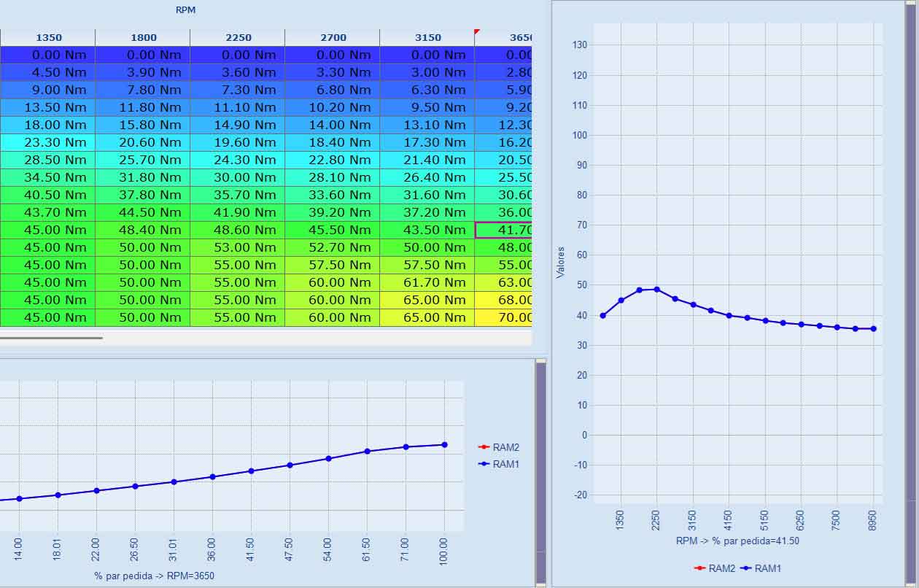The height and width of the screenshot is (588, 919).
Task: Click the data point at 41.50 % par pedida
Action: [251, 471]
